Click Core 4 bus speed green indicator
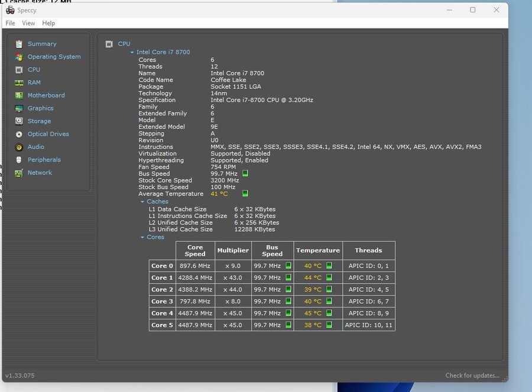This screenshot has height=392, width=532. (288, 313)
